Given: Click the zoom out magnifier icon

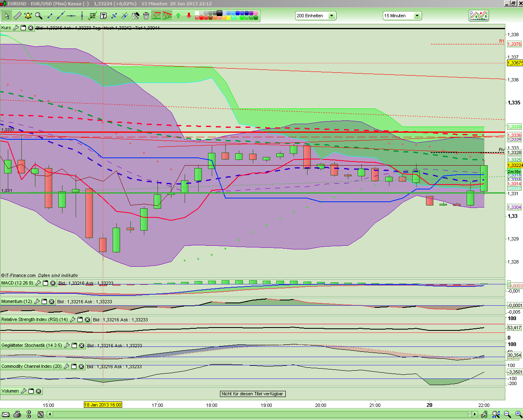Looking at the screenshot, I should 508,414.
